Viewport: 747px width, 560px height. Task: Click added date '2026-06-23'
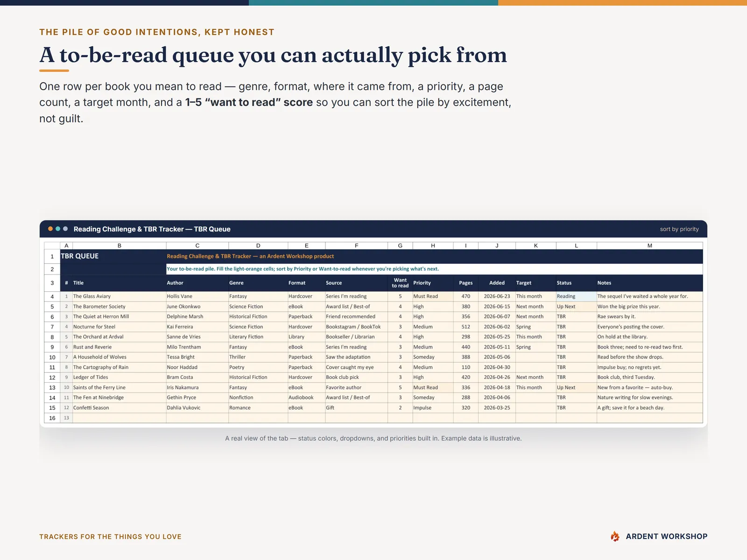[x=497, y=296]
